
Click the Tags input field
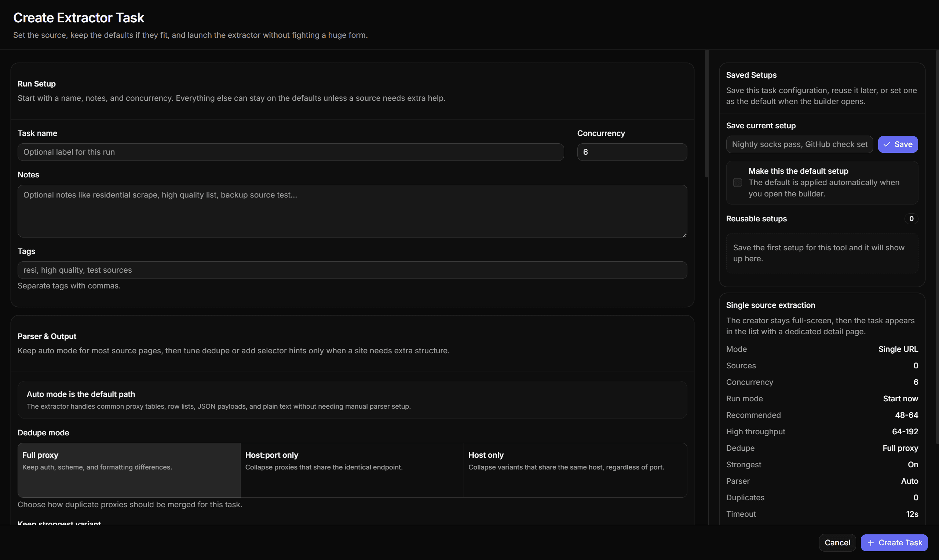352,269
